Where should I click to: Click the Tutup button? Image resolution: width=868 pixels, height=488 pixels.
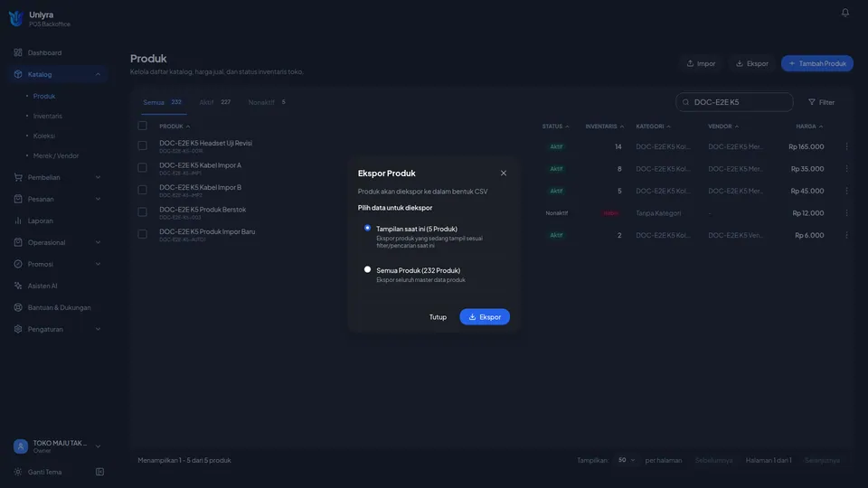[x=438, y=317]
